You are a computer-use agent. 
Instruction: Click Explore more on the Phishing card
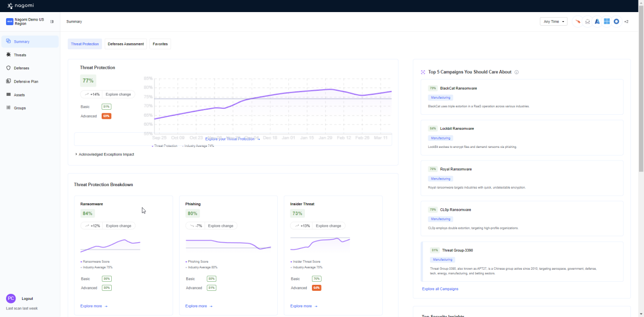[x=199, y=306]
